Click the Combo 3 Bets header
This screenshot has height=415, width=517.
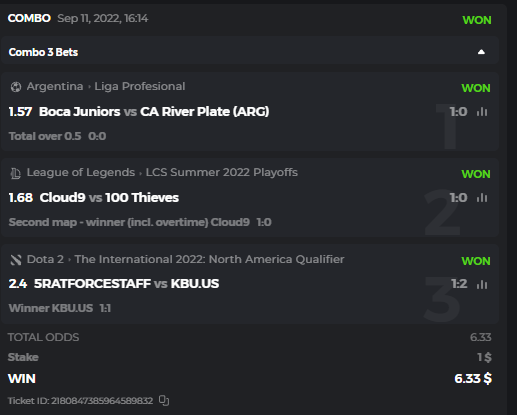pos(249,52)
